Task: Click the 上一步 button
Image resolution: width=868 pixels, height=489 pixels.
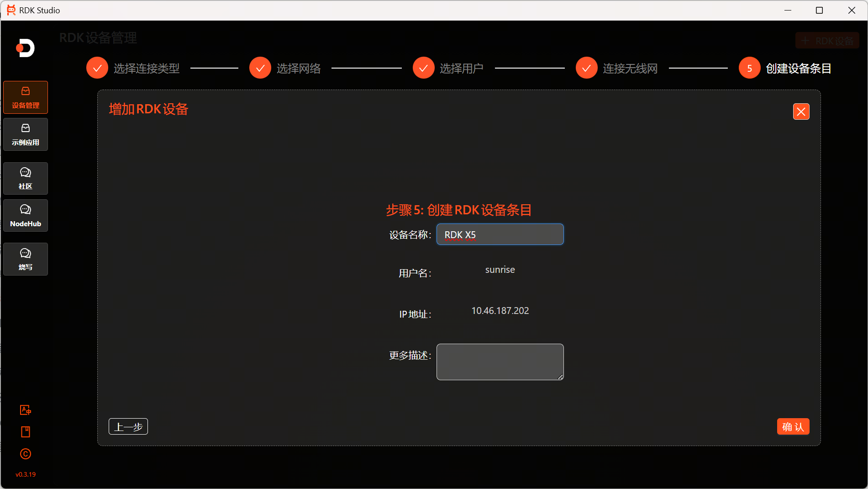Action: tap(128, 426)
